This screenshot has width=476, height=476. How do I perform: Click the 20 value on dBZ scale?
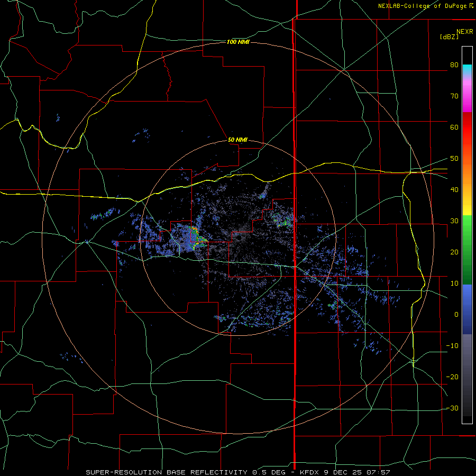454,252
